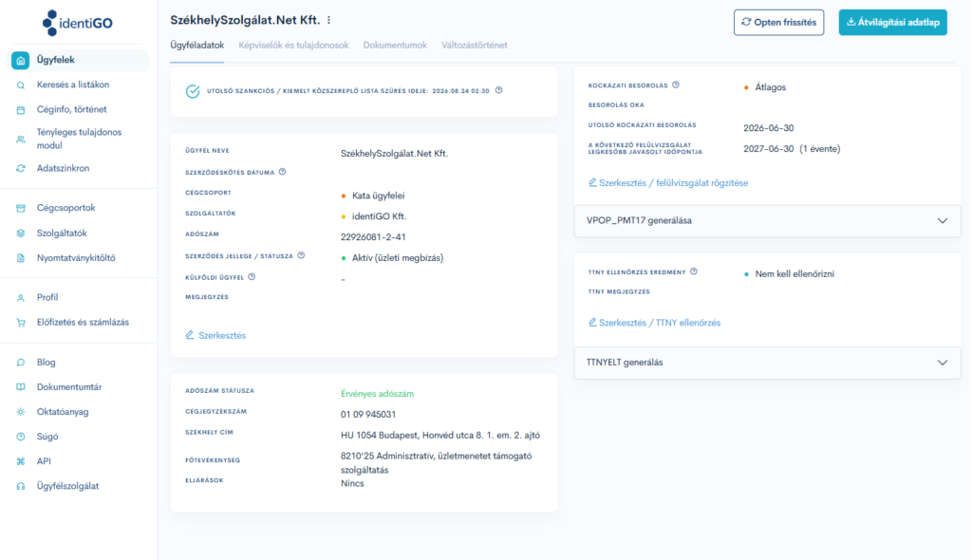Open the three-dot menu beside company name

click(329, 21)
